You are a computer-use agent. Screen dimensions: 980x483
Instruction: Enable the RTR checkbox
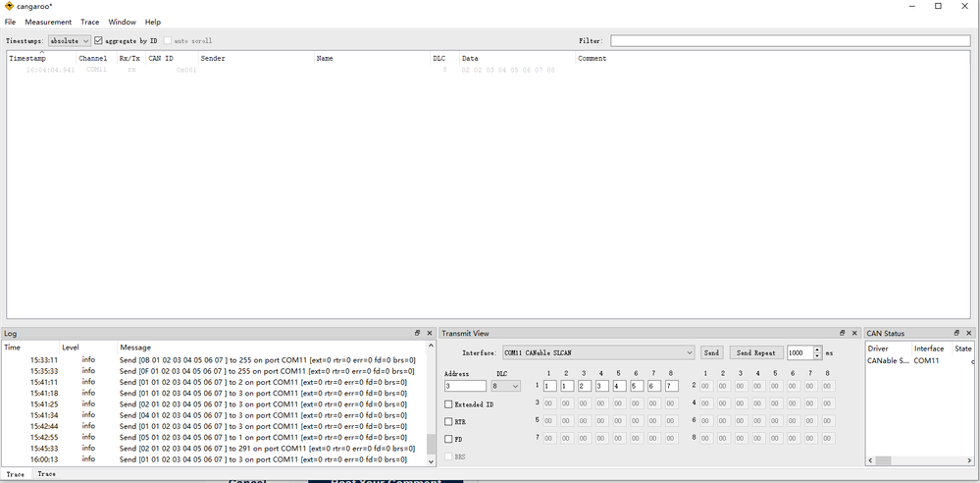(448, 422)
